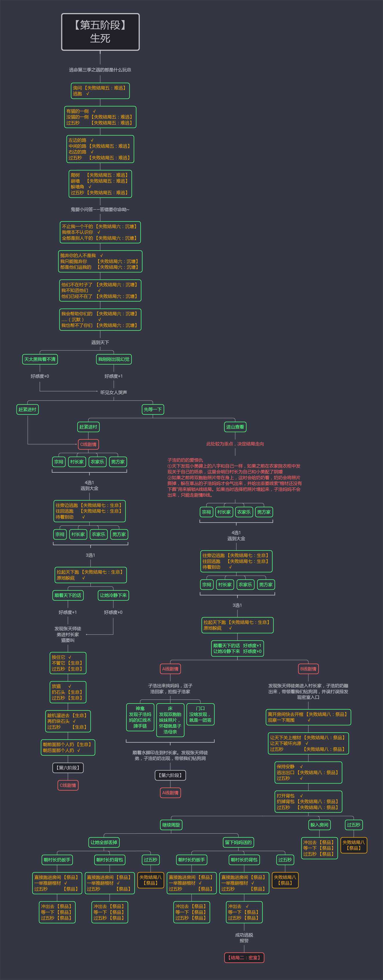Select the 门口 clue box
The image size is (383, 980).
tap(200, 715)
